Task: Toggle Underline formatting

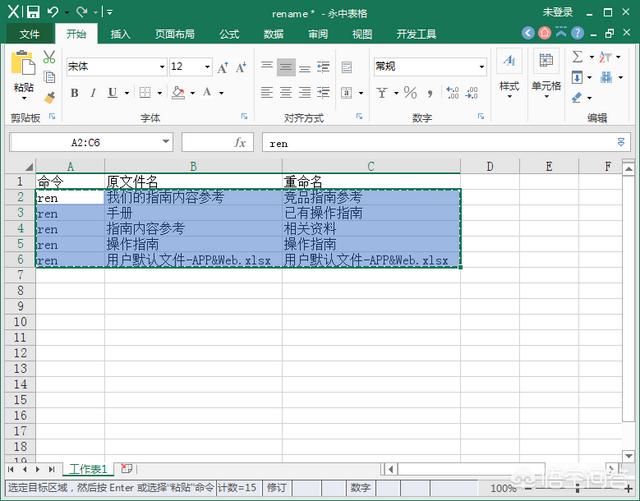Action: click(112, 93)
